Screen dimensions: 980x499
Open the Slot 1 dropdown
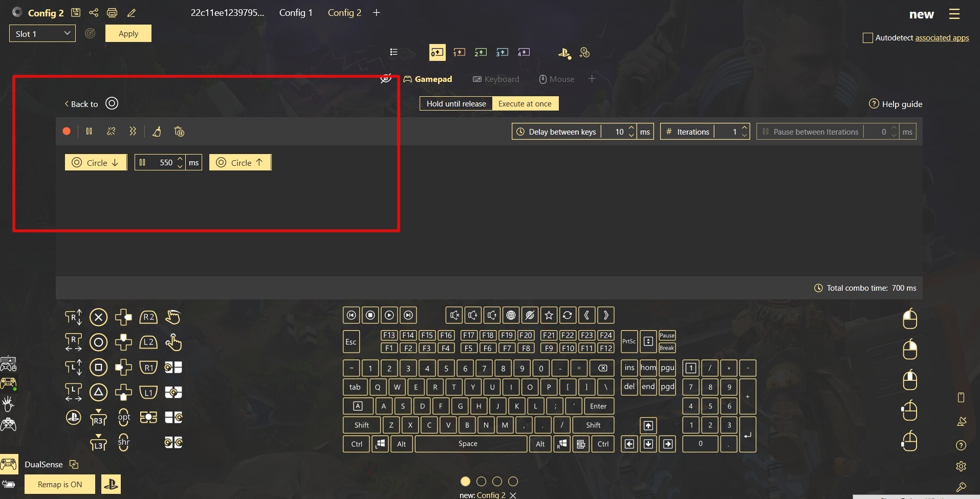[42, 34]
